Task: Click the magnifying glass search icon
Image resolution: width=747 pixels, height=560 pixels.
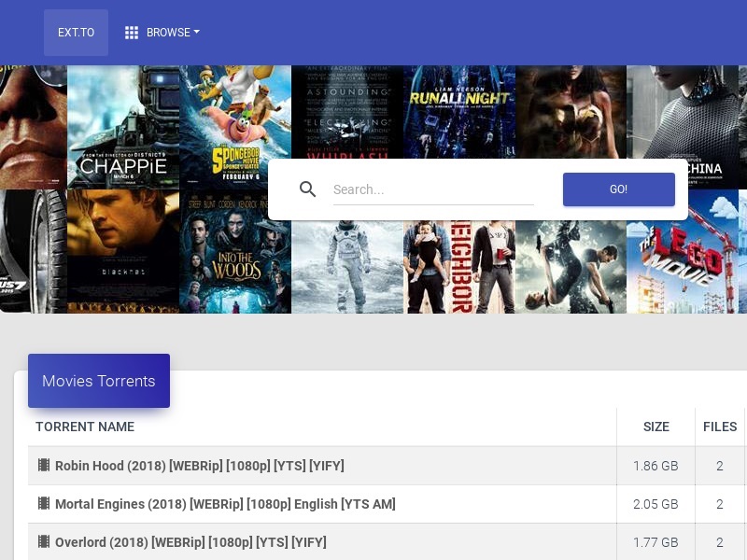Action: (x=307, y=189)
